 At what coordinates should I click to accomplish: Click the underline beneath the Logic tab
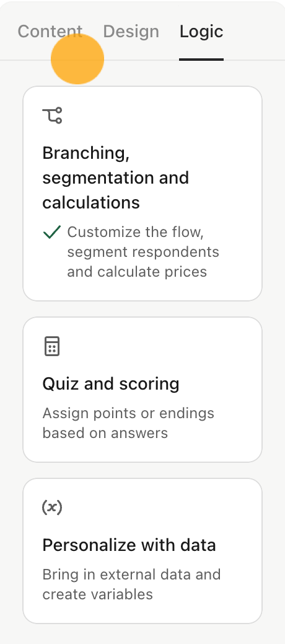tap(201, 60)
